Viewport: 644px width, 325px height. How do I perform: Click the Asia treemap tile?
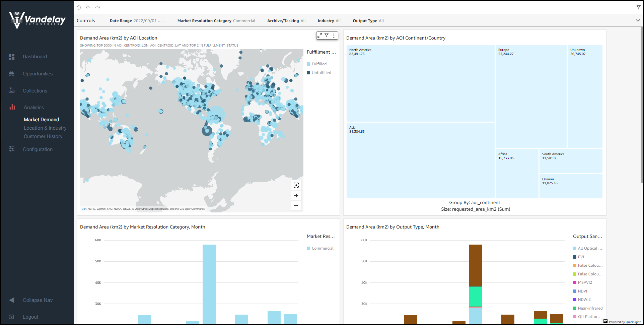click(x=421, y=160)
